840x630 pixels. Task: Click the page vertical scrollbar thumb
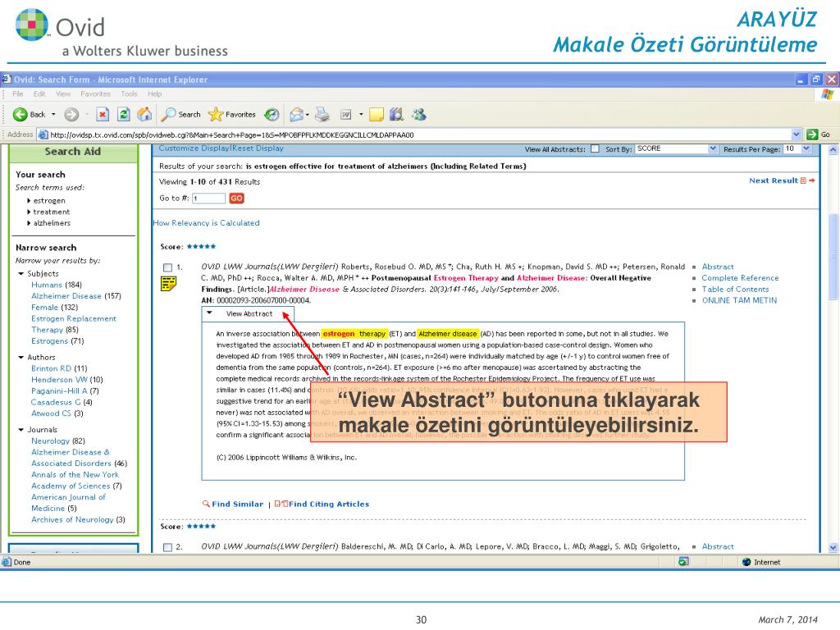pyautogui.click(x=833, y=256)
